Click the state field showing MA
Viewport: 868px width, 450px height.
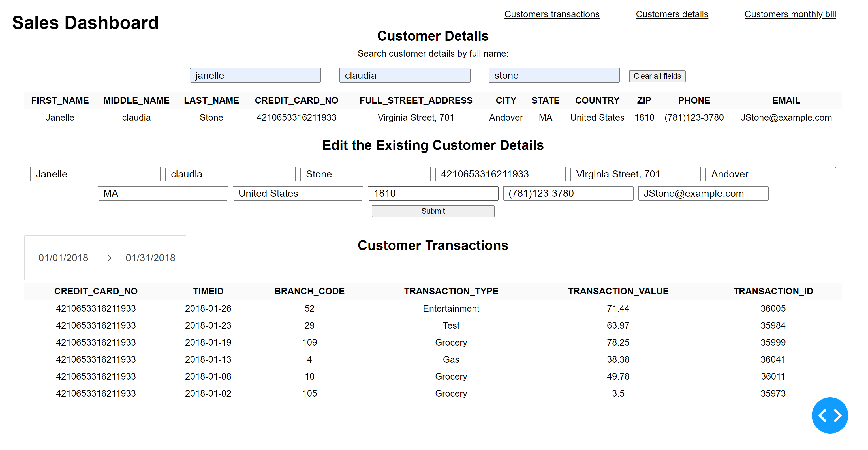tap(163, 193)
